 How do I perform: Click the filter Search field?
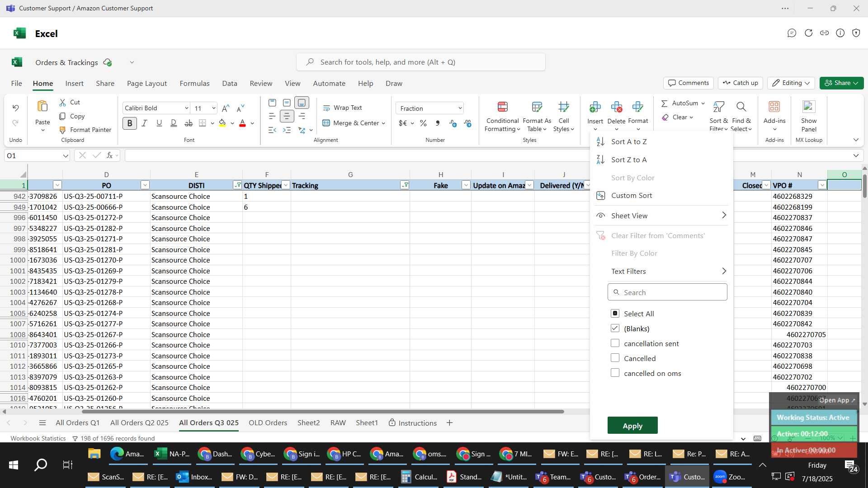pos(667,292)
